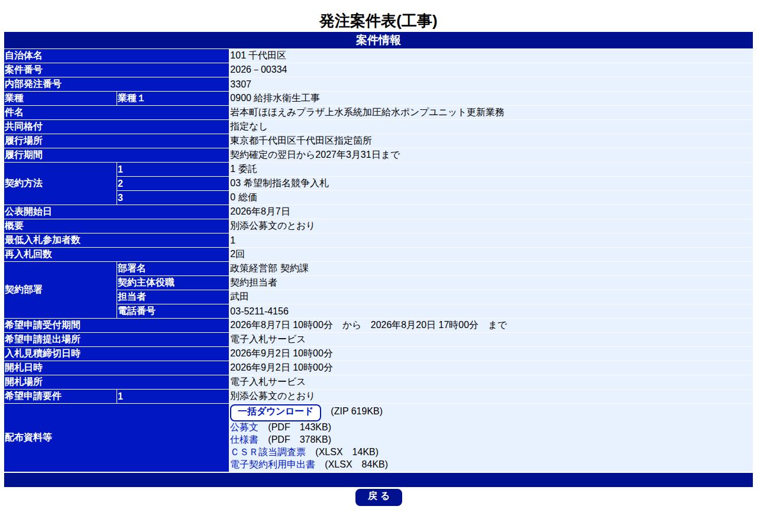The image size is (757, 532).
Task: Click the 配布資料等 label
Action: click(28, 437)
